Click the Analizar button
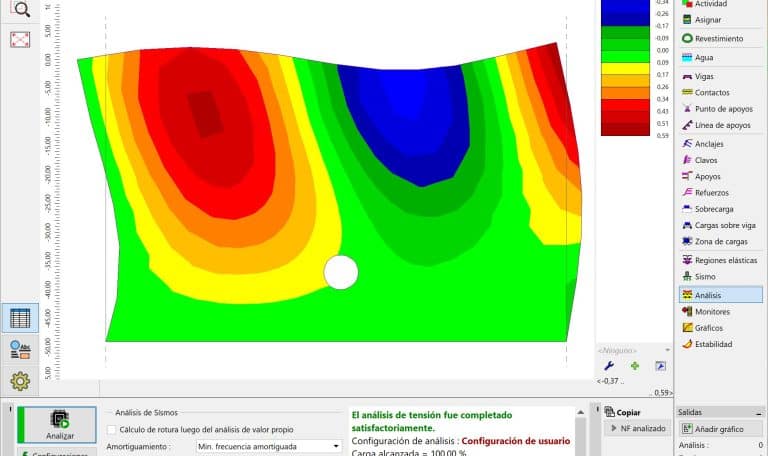 [x=57, y=425]
